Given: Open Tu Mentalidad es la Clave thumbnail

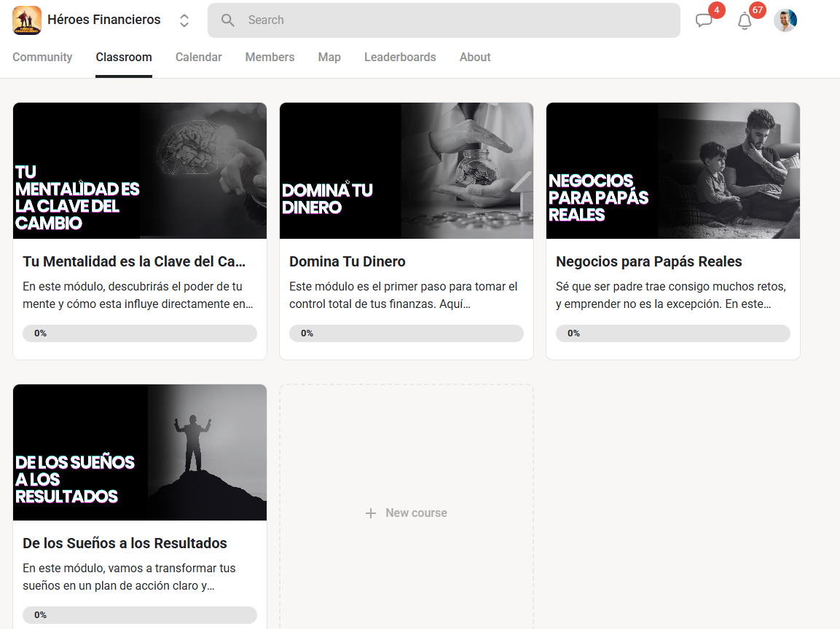Looking at the screenshot, I should pos(140,170).
